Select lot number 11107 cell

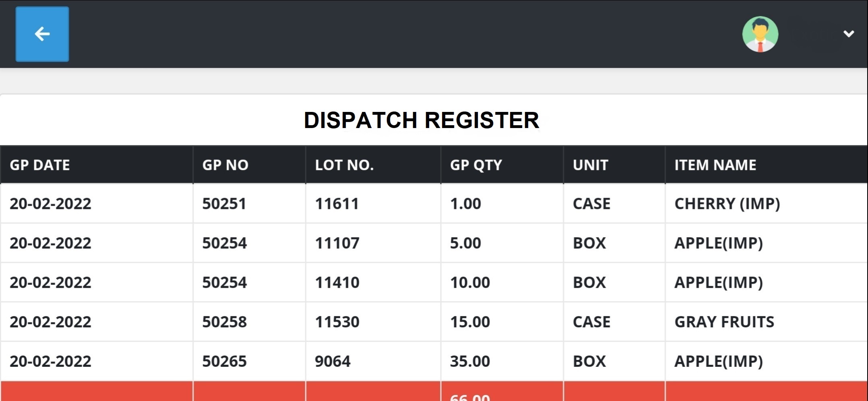click(x=337, y=243)
